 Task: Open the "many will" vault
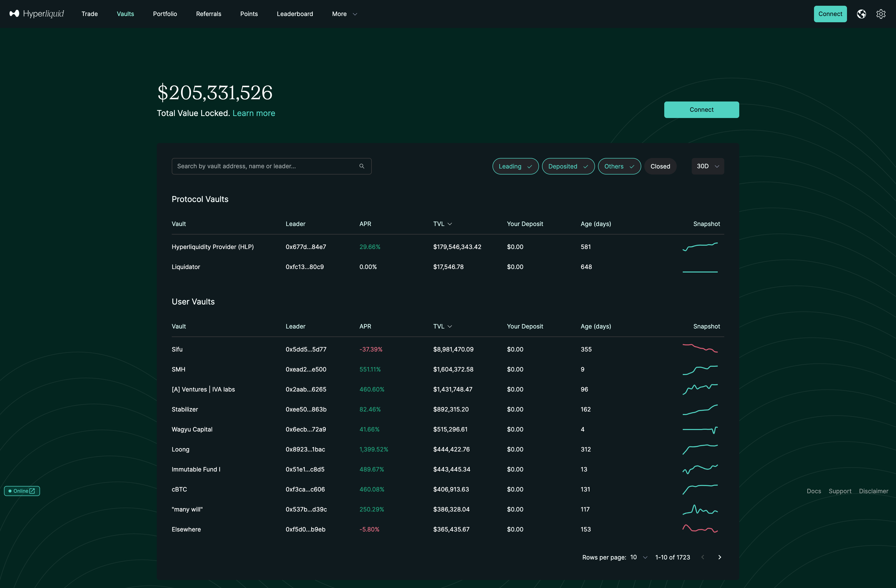187,509
